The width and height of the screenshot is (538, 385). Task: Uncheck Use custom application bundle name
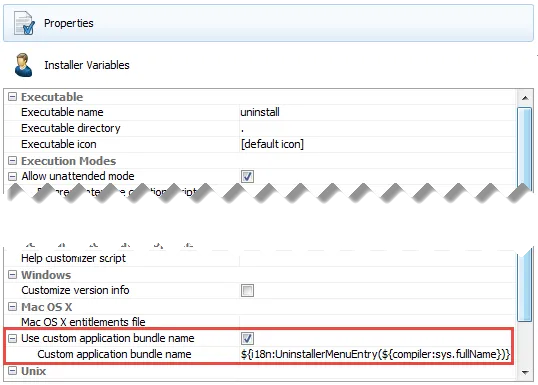(247, 338)
